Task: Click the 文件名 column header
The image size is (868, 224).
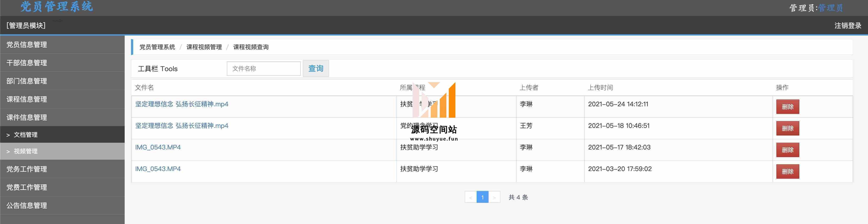Action: [144, 87]
